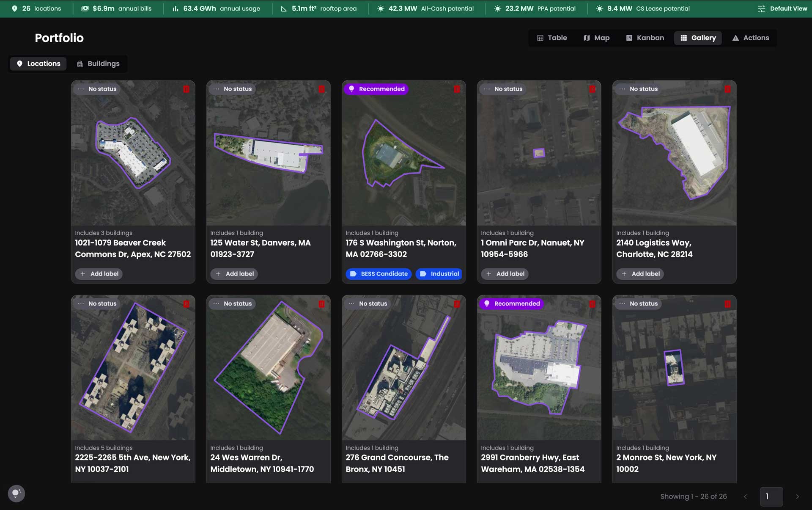Screen dimensions: 812x510
Task: Click the red delete icon on 2991 Cranberry Hwy card
Action: click(592, 304)
